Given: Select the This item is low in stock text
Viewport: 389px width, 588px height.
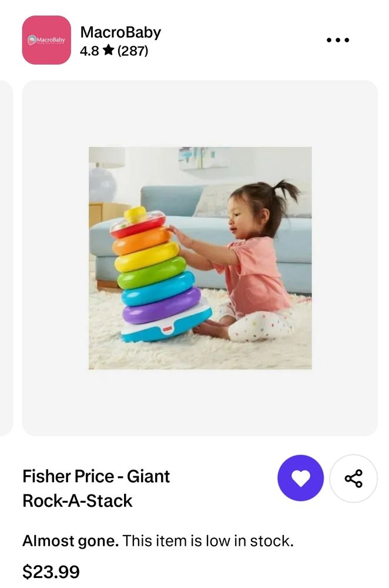Looking at the screenshot, I should (x=208, y=541).
